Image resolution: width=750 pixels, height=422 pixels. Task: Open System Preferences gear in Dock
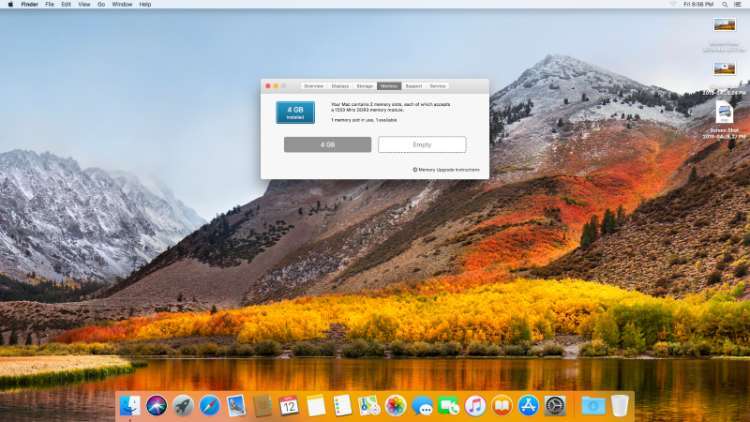pos(555,405)
